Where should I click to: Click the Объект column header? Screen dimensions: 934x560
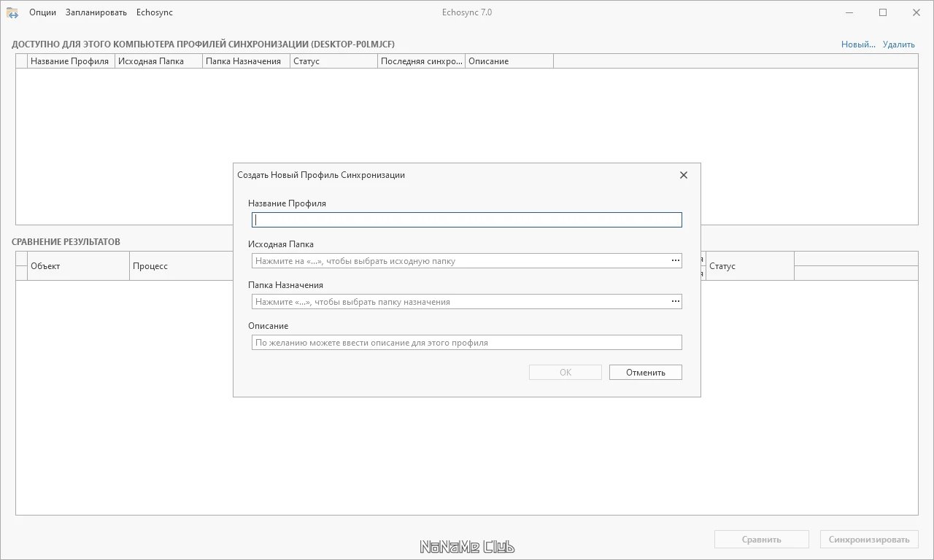tap(79, 266)
